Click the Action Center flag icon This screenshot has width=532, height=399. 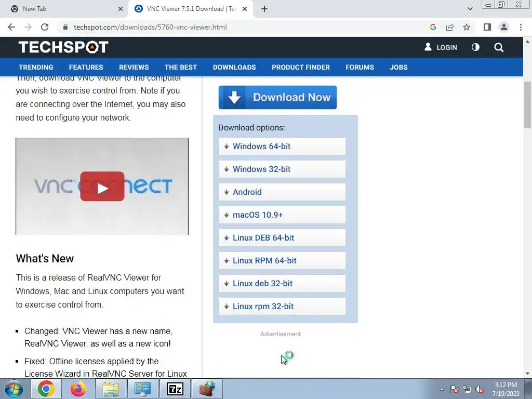coord(455,389)
